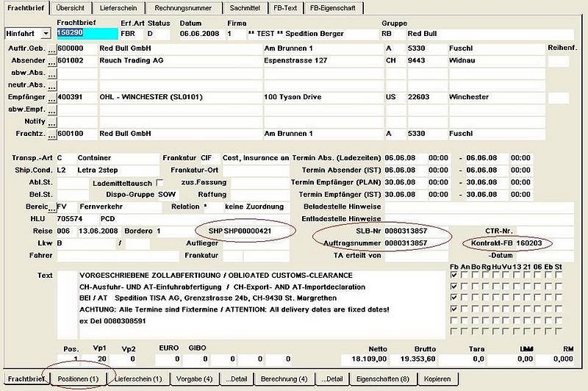Click Reise date field 13.06.2008
The height and width of the screenshot is (391, 588).
pyautogui.click(x=98, y=231)
